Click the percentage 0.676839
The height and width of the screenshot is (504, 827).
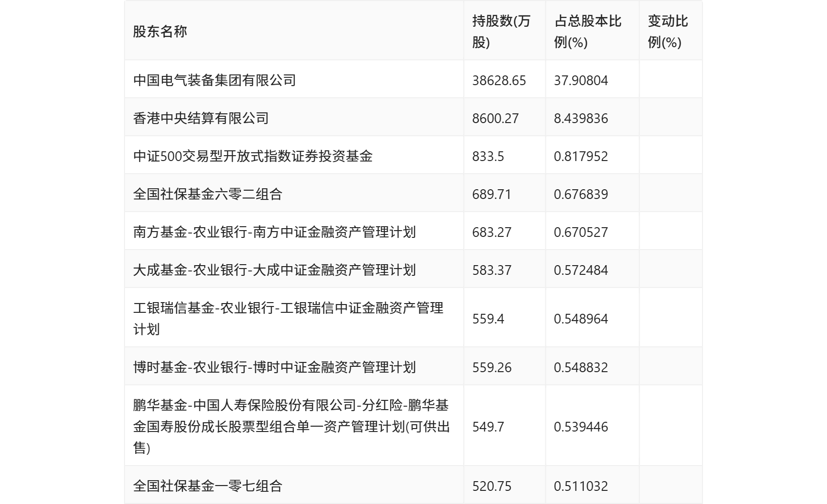tap(581, 194)
